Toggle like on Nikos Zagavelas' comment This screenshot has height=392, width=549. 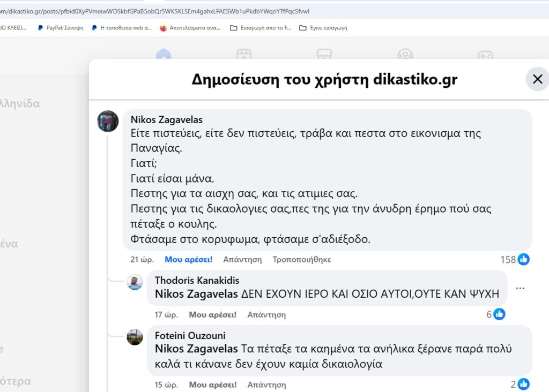click(x=188, y=260)
